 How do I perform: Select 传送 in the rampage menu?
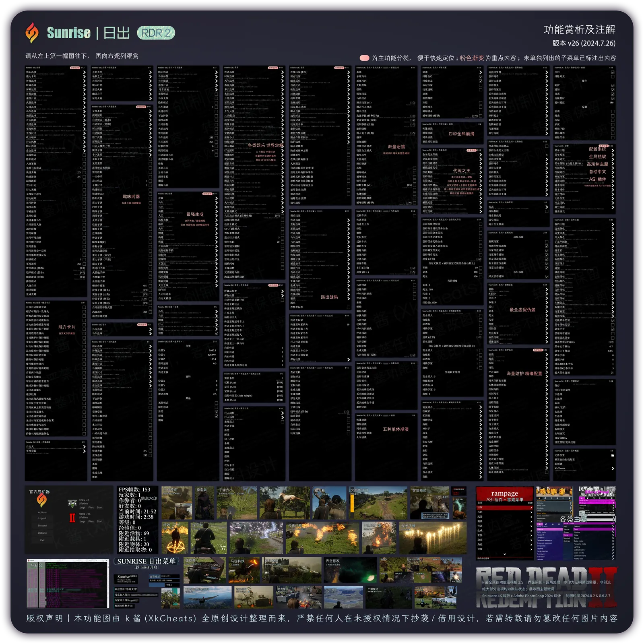pyautogui.click(x=504, y=526)
